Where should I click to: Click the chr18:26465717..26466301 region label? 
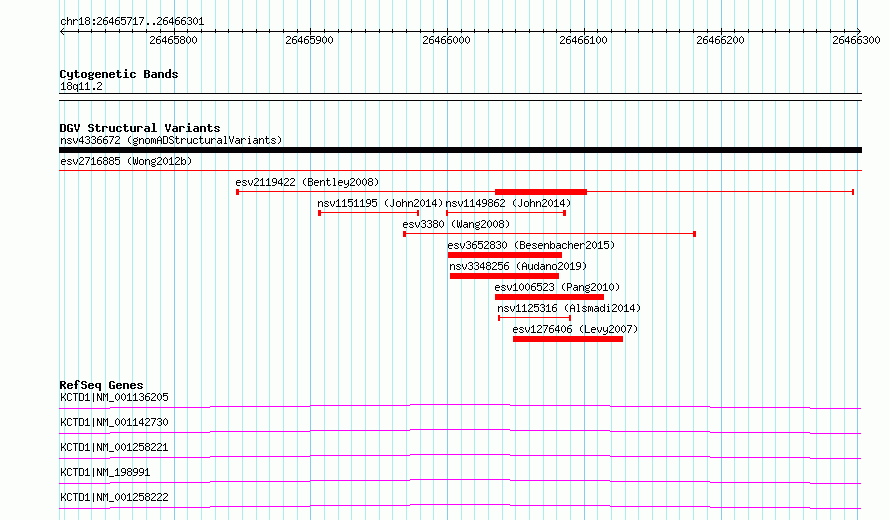pos(132,22)
